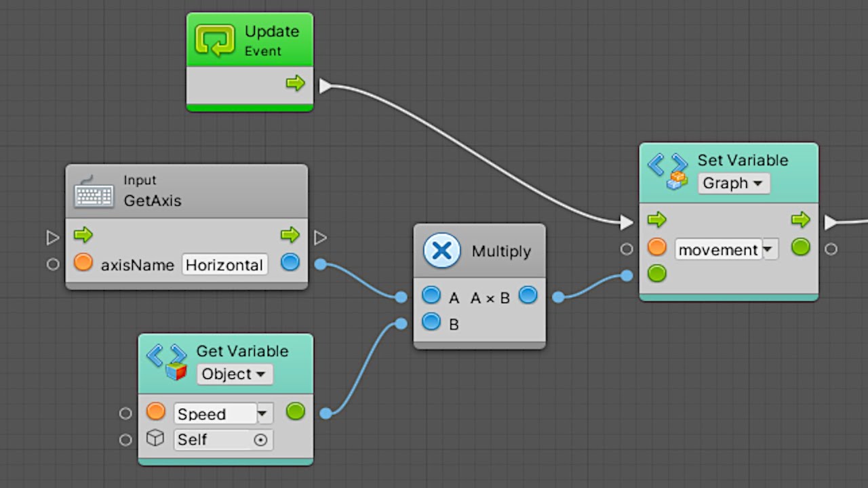Screen dimensions: 868x488
Task: Click the white connection endpoint of Update
Action: 325,86
